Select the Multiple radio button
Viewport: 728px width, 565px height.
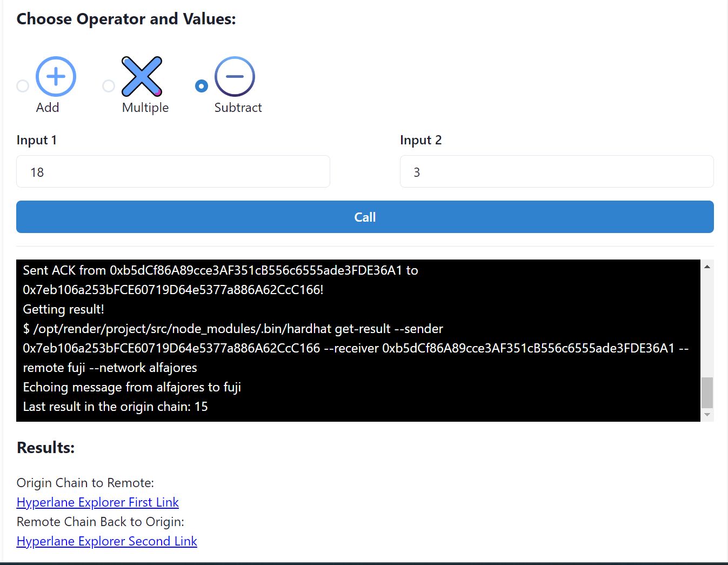[x=109, y=86]
